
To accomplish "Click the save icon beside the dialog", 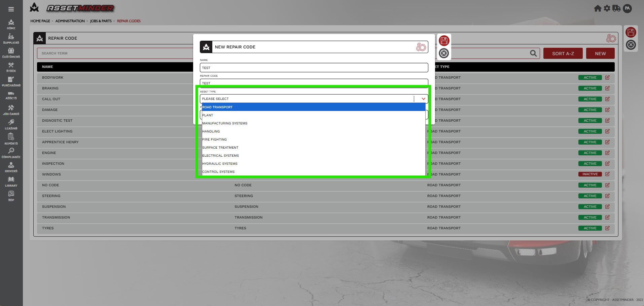I will pyautogui.click(x=444, y=41).
